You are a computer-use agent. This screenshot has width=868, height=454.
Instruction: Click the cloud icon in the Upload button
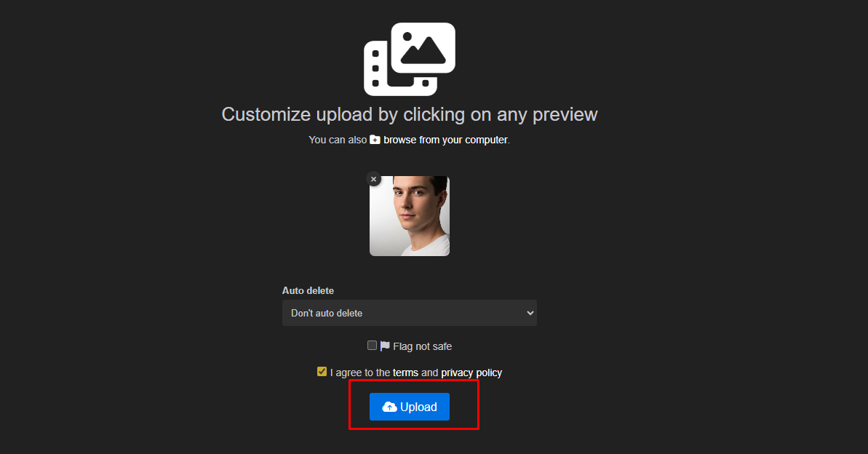389,407
